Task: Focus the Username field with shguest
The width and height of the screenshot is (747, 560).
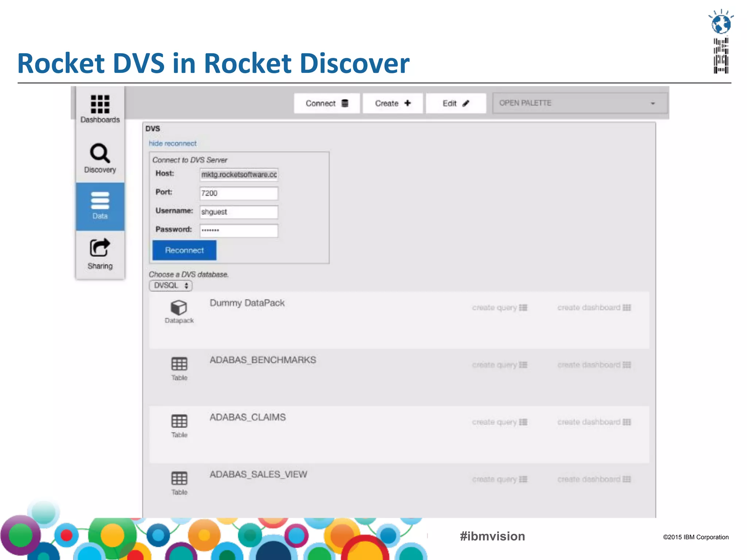Action: pos(239,212)
